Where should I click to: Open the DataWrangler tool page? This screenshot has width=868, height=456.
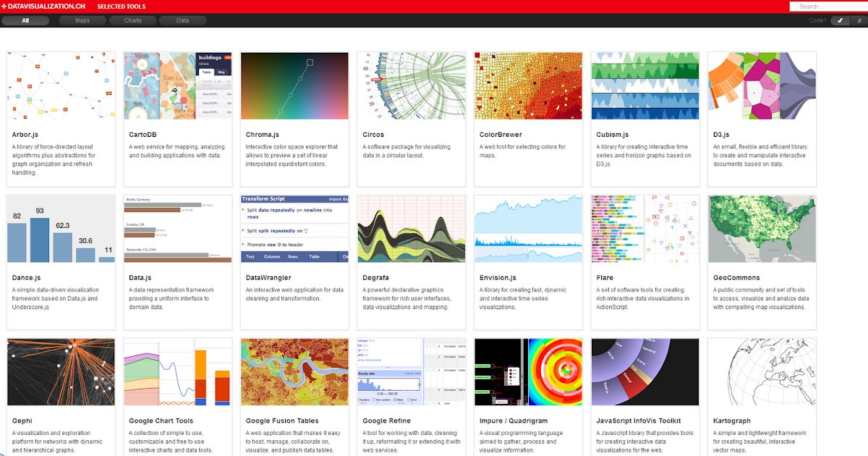(x=269, y=276)
